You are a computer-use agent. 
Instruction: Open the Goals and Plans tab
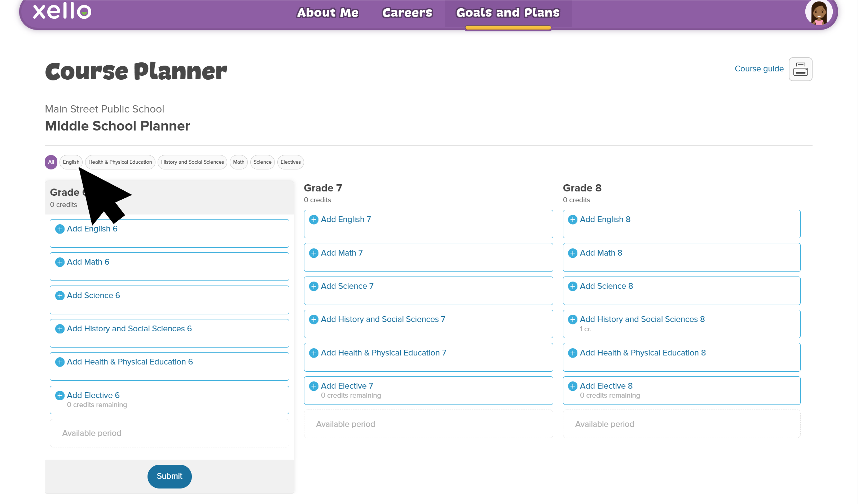(x=508, y=13)
